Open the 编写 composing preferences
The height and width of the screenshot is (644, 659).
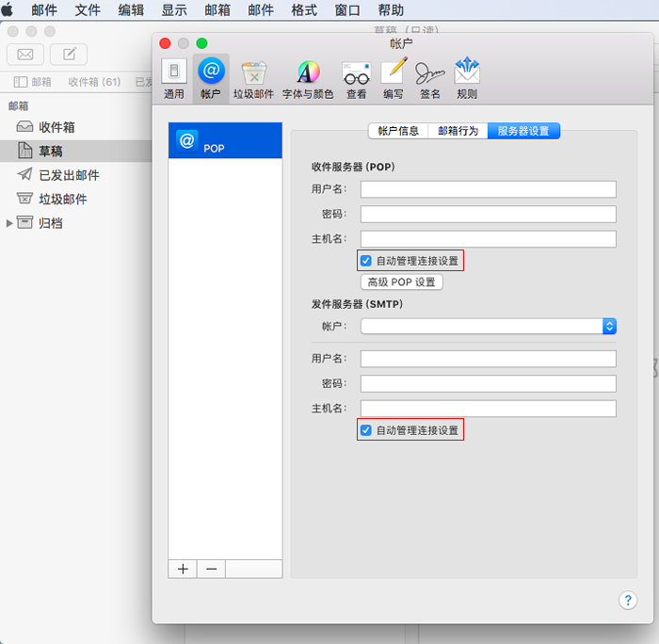click(394, 78)
